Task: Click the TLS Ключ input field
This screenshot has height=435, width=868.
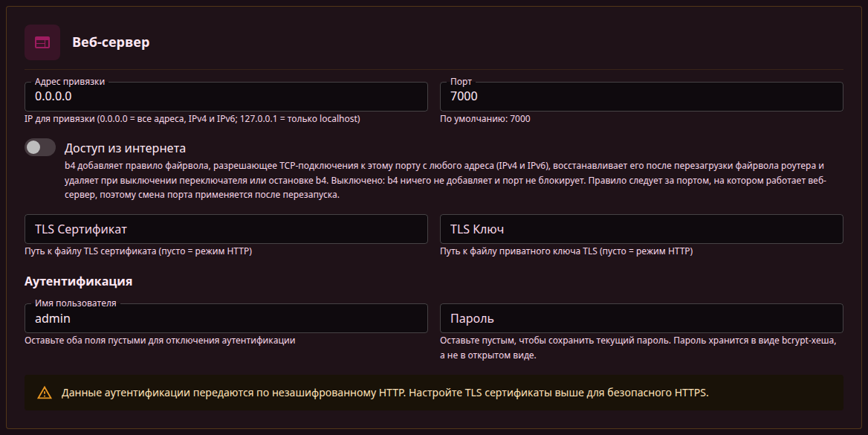Action: (x=641, y=229)
